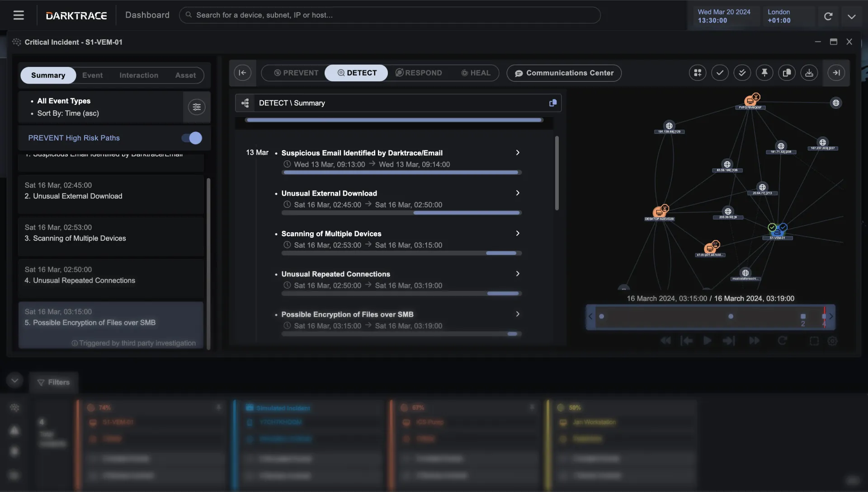Image resolution: width=868 pixels, height=492 pixels.
Task: Expand Unusual External Download event
Action: pos(518,193)
